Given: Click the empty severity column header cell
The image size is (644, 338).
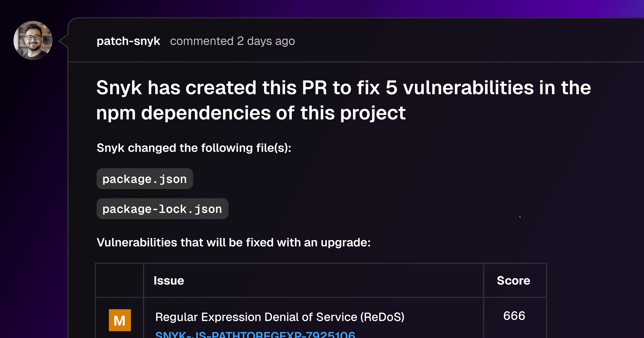Looking at the screenshot, I should 120,280.
